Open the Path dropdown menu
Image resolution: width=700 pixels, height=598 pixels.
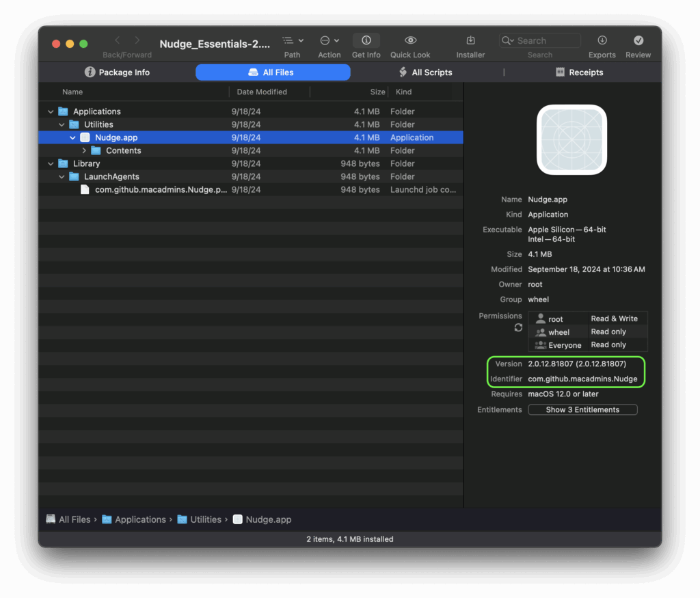coord(293,41)
